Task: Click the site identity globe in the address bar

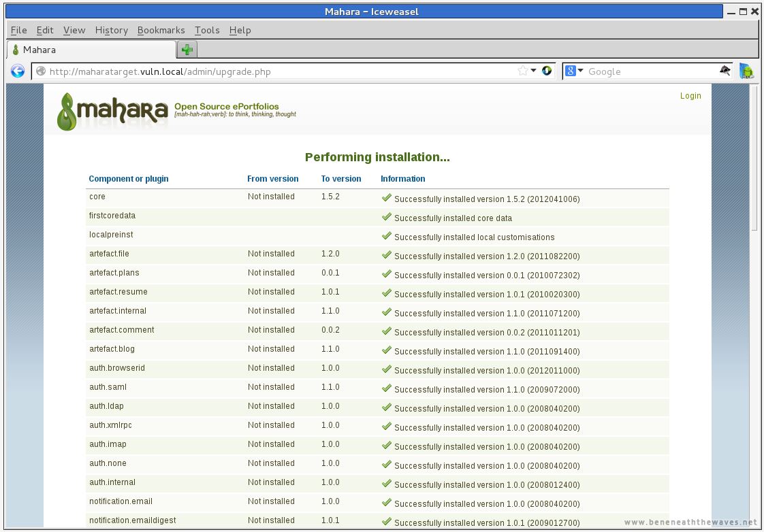Action: [x=41, y=71]
